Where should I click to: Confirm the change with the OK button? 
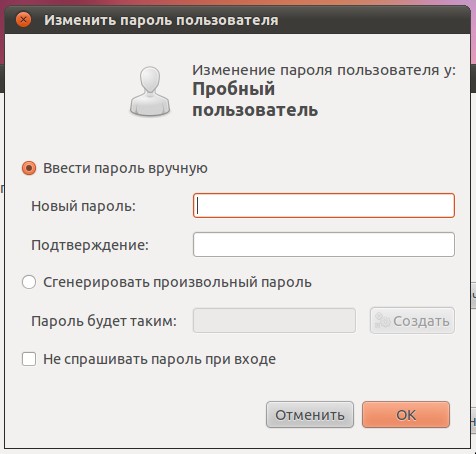[406, 415]
